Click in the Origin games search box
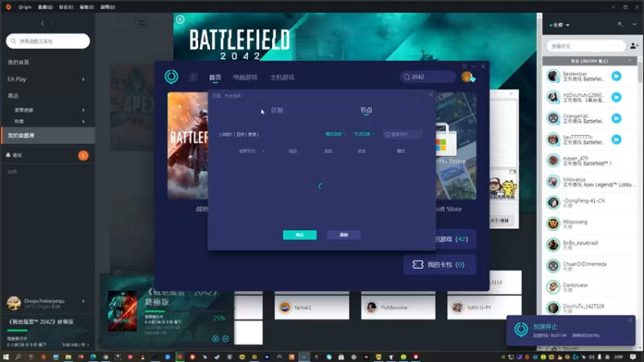The width and height of the screenshot is (644, 362). 47,41
